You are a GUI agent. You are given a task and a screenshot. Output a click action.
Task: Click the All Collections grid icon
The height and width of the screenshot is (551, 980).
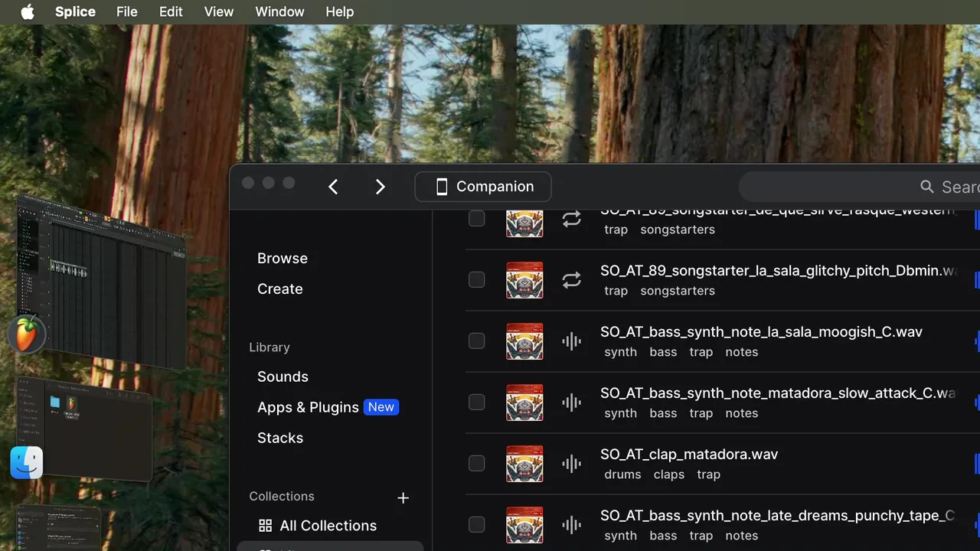pyautogui.click(x=266, y=526)
